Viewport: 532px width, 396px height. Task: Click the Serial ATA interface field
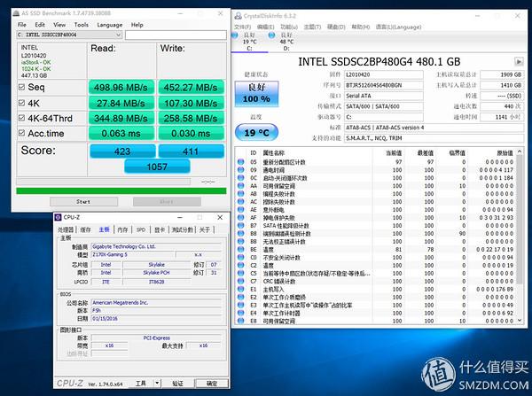(384, 96)
